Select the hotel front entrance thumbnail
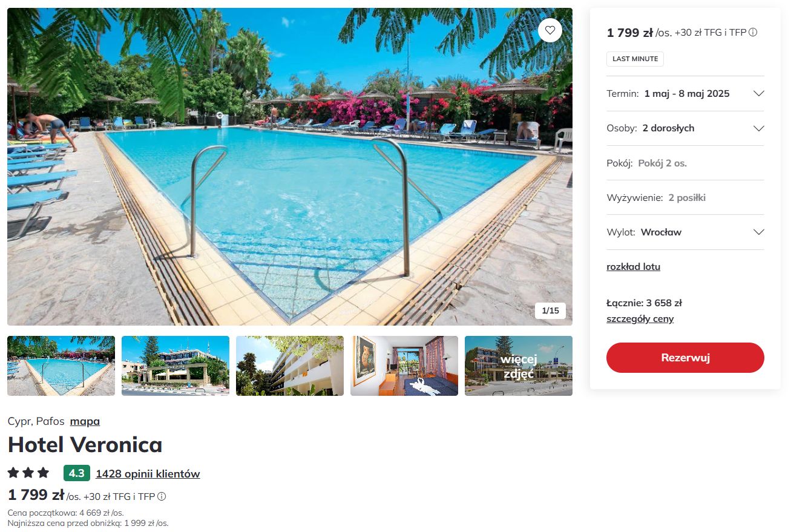 click(176, 366)
